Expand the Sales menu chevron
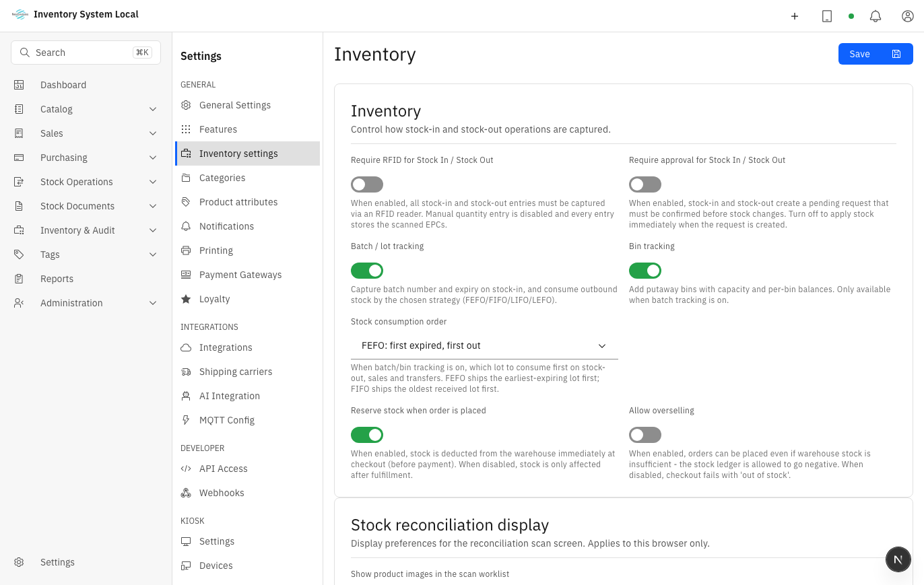The height and width of the screenshot is (585, 924). click(x=153, y=133)
